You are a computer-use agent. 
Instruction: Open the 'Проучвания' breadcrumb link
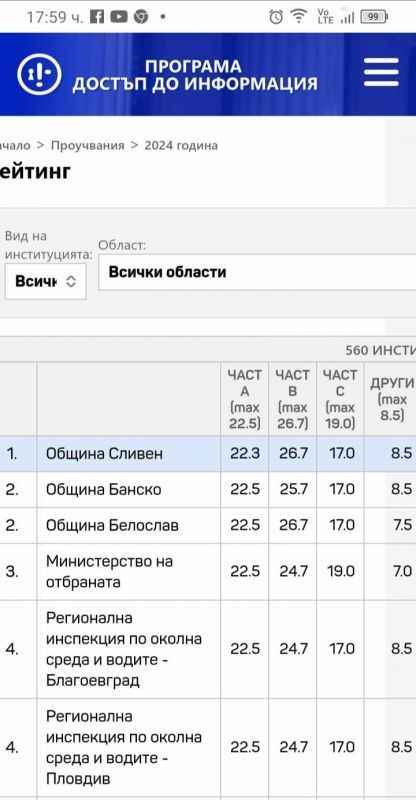pos(88,145)
